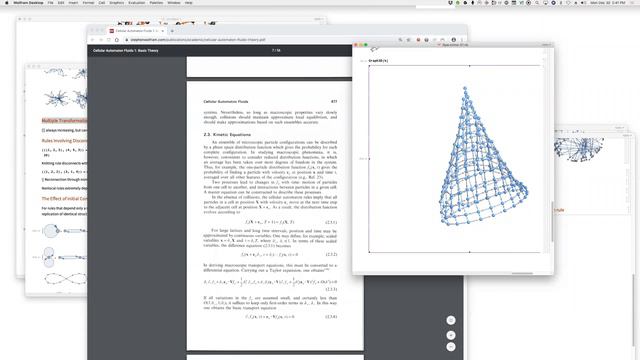Open the Graphics menu
Viewport: 640px width, 360px height.
click(x=116, y=2)
